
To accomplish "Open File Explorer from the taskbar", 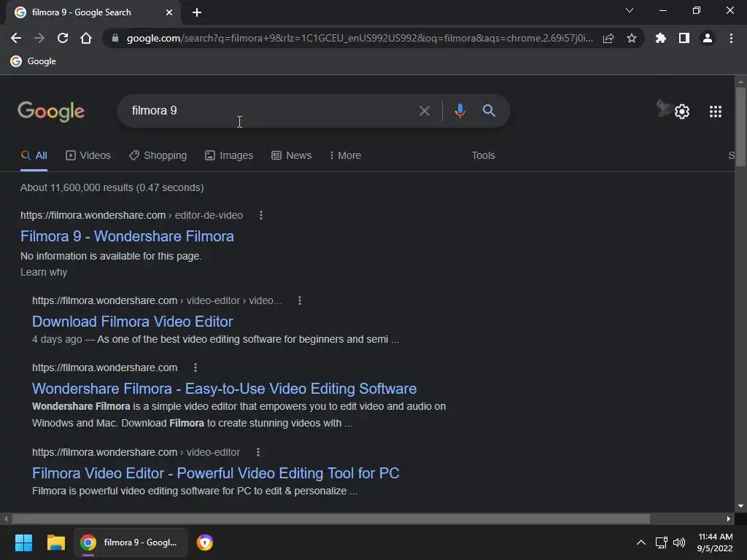I will point(55,542).
